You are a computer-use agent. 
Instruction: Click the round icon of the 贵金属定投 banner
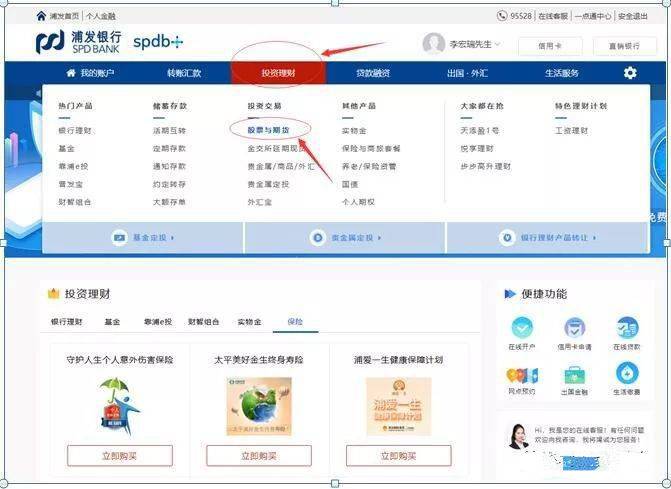click(318, 237)
